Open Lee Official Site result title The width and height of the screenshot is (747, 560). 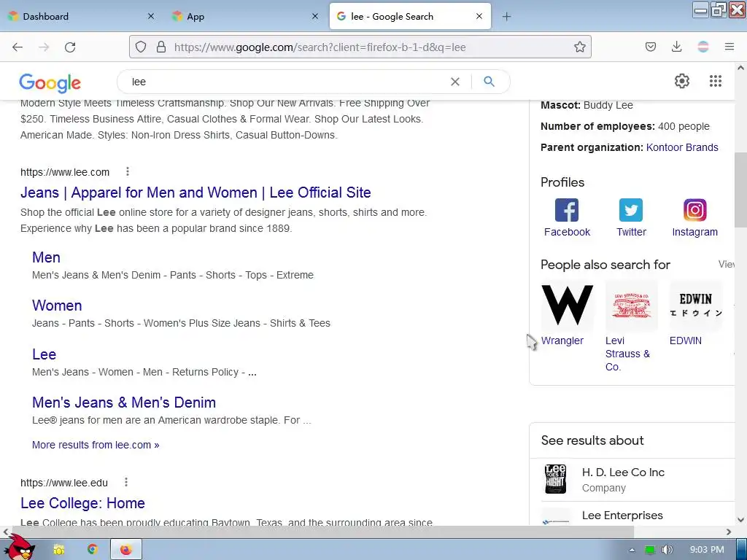coord(196,192)
